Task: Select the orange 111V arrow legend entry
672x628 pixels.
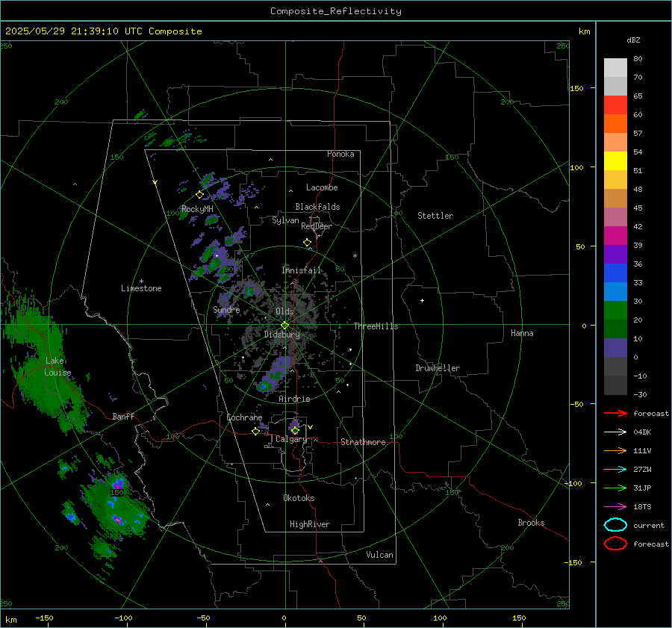Action: pos(615,450)
